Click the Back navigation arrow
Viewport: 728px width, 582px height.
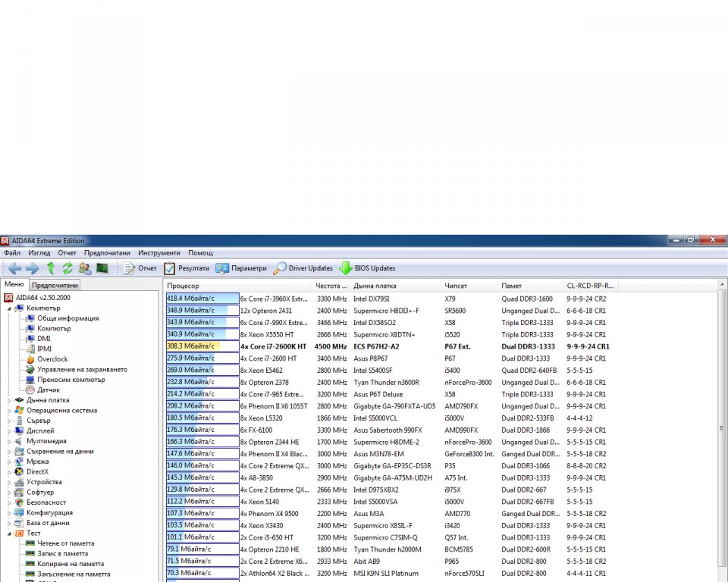[14, 268]
